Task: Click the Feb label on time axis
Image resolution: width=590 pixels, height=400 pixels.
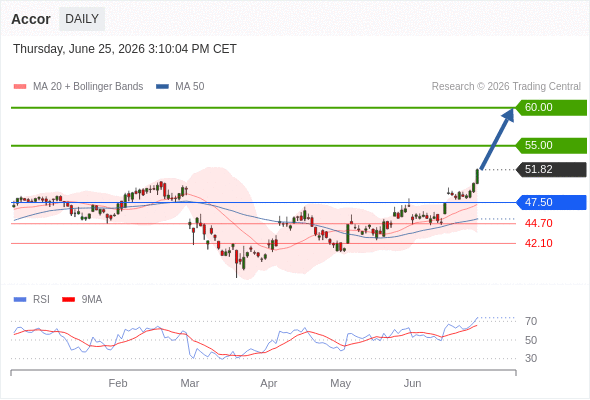Action: click(118, 383)
